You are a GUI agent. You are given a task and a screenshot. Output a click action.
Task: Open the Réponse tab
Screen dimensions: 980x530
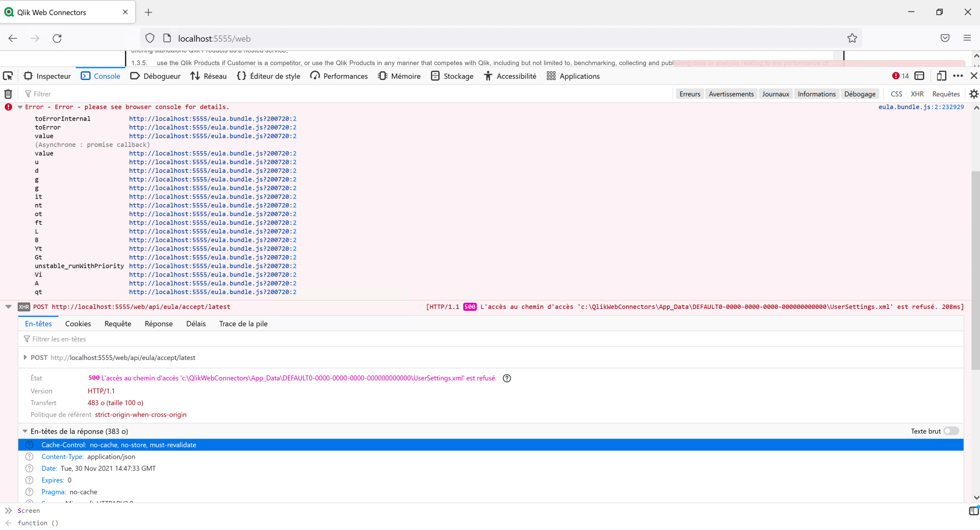tap(158, 324)
